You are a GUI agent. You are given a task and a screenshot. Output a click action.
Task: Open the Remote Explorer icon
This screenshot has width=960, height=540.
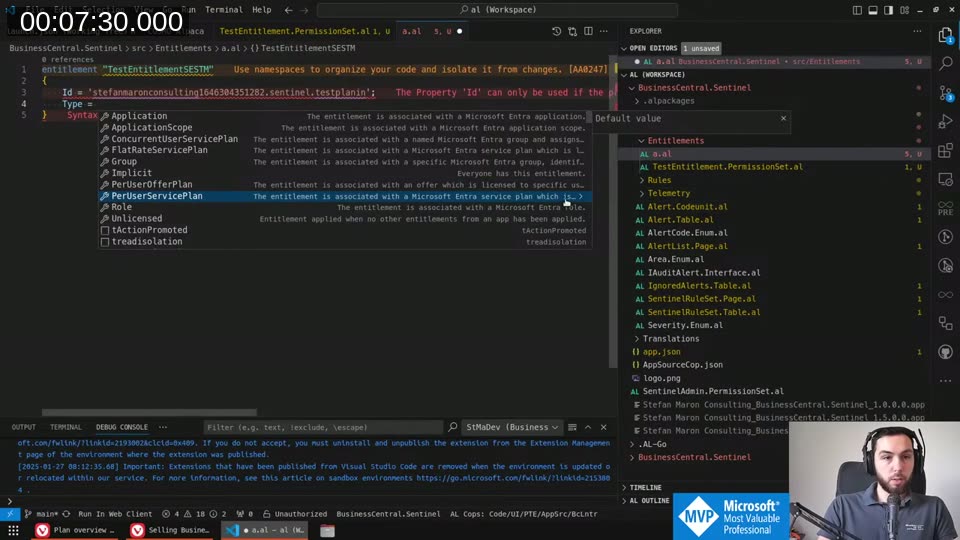(x=945, y=179)
